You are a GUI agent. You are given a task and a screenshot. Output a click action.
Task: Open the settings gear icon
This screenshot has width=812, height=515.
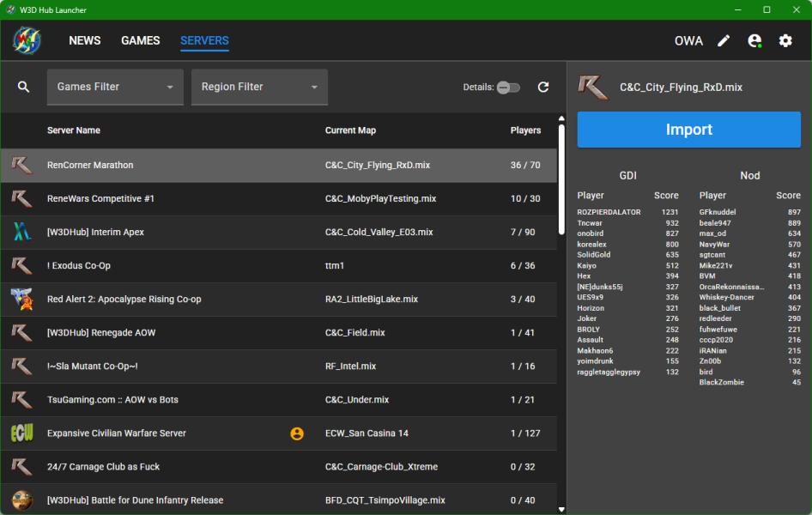pyautogui.click(x=785, y=40)
